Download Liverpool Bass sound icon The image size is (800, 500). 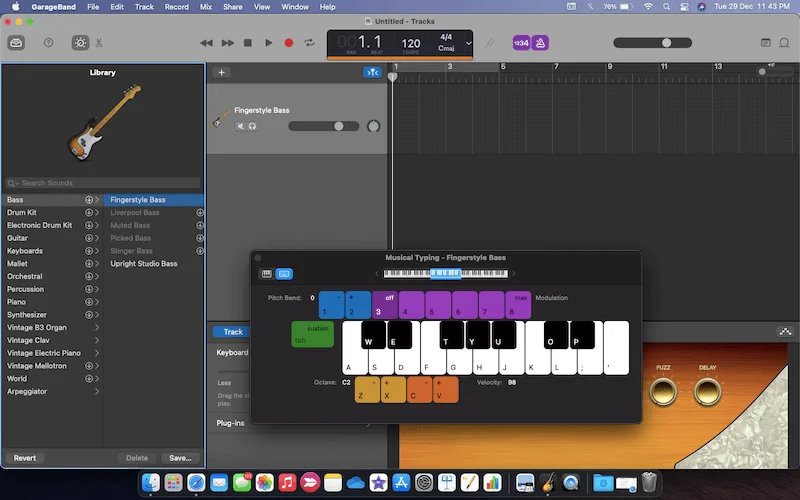click(x=199, y=212)
